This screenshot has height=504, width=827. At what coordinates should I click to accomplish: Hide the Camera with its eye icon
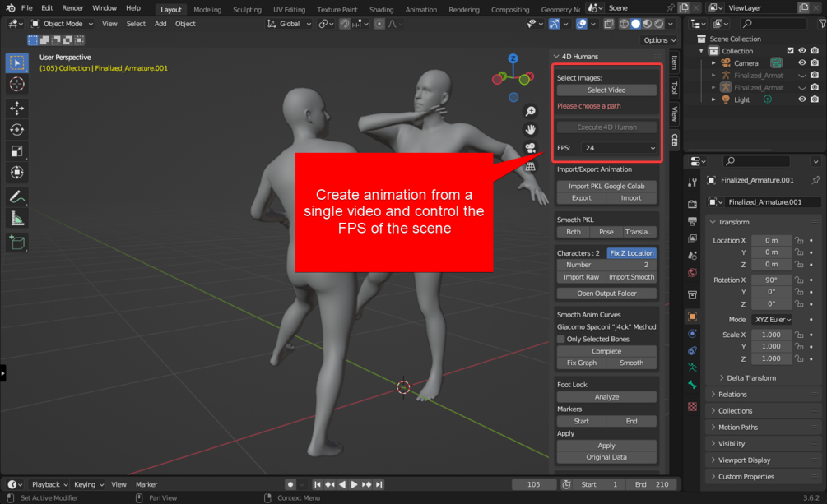tap(802, 62)
